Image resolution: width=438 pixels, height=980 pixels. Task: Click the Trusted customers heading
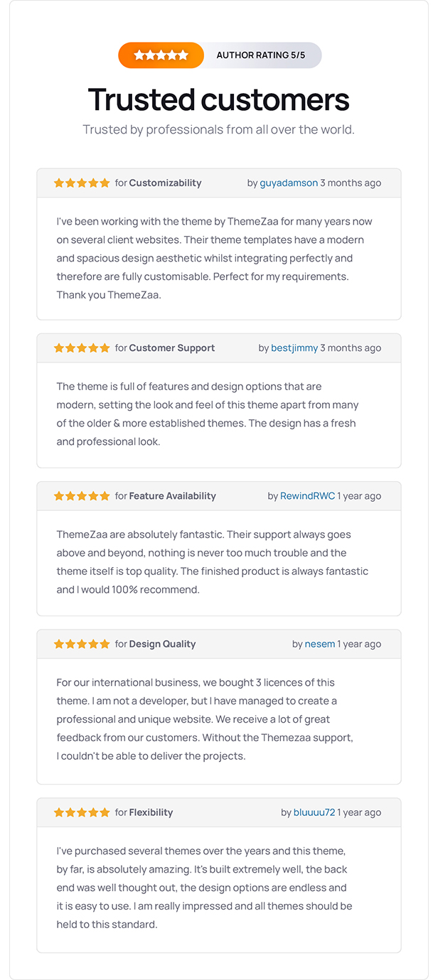click(219, 99)
